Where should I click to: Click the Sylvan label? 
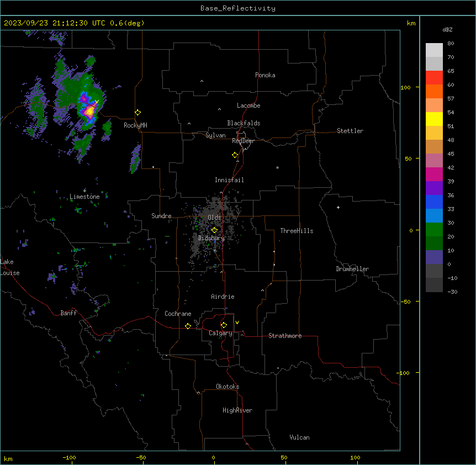pos(215,135)
